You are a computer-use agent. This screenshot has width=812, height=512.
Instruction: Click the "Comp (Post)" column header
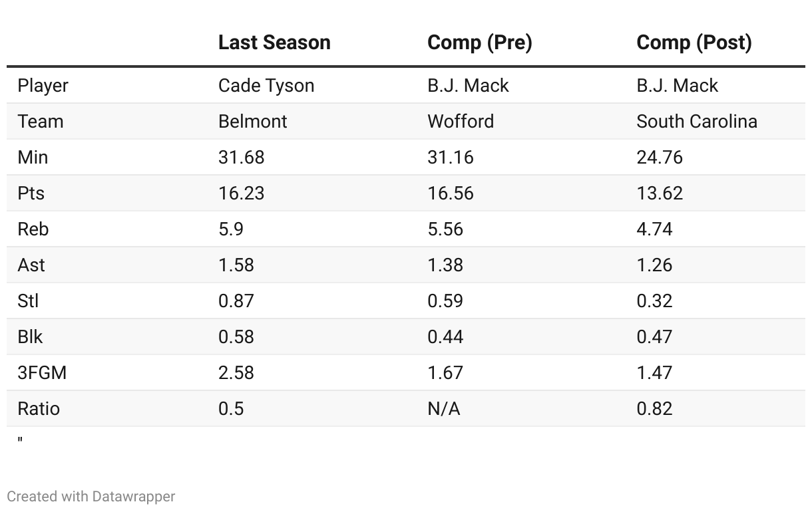tap(694, 43)
